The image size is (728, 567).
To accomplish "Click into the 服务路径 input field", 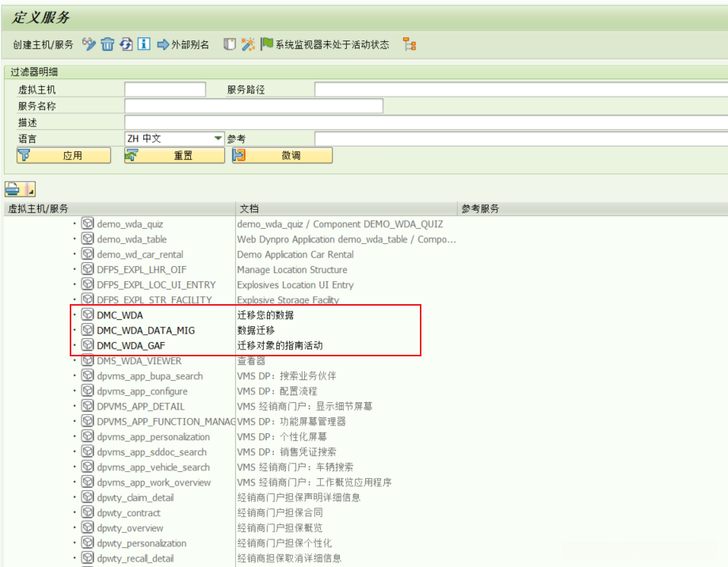I will (521, 89).
